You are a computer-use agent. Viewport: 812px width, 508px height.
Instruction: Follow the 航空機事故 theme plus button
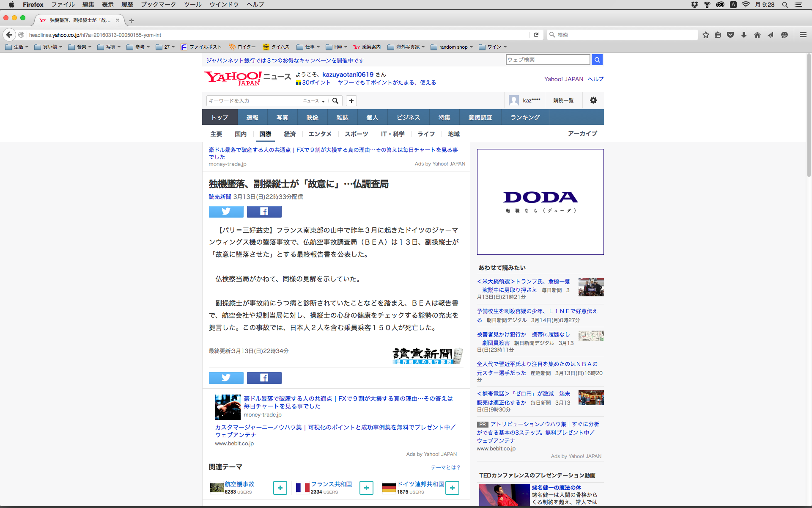point(280,488)
